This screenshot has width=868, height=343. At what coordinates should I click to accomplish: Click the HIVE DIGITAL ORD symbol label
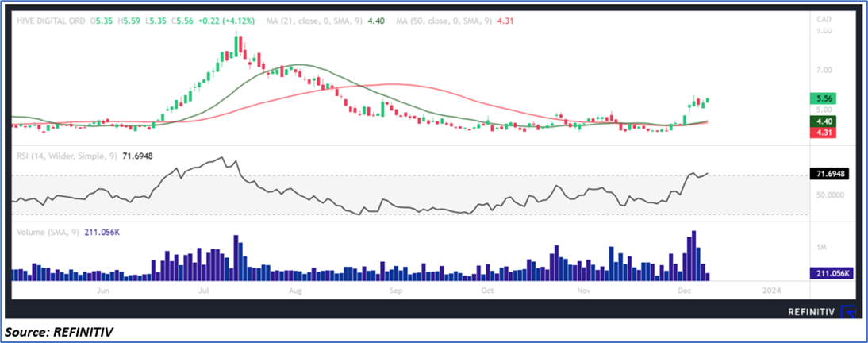tap(50, 21)
